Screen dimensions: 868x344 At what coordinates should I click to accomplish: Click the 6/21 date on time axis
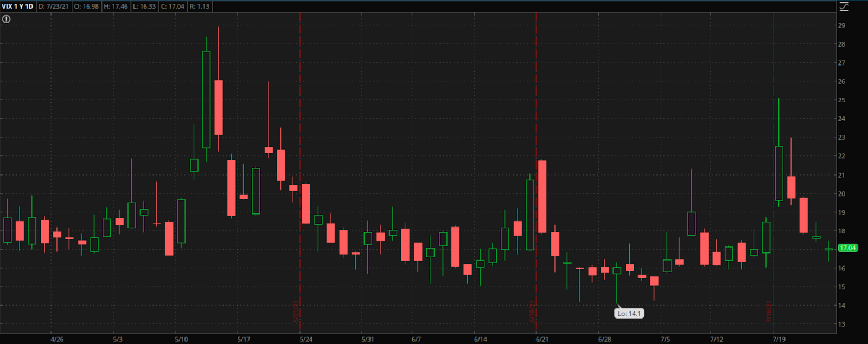click(x=542, y=340)
